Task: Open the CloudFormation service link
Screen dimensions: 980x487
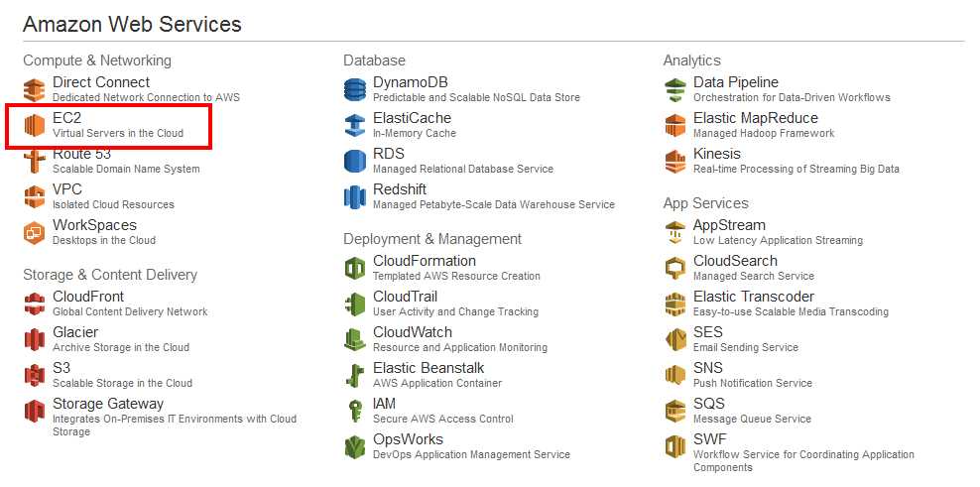Action: [425, 261]
